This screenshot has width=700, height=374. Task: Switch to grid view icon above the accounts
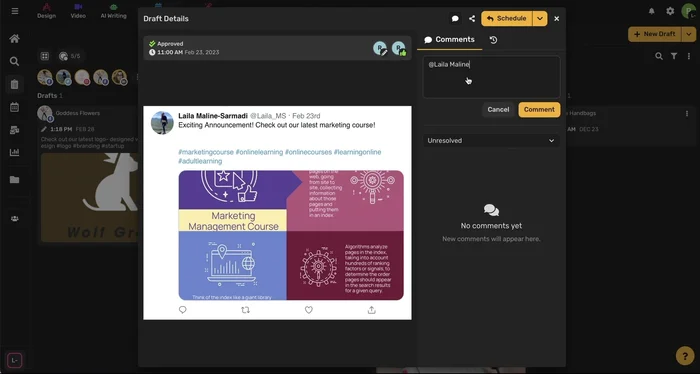(x=45, y=56)
